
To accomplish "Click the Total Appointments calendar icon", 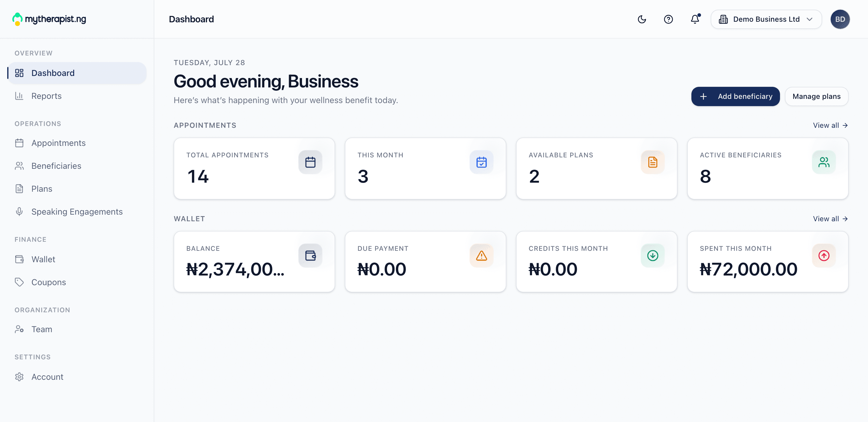I will (310, 162).
